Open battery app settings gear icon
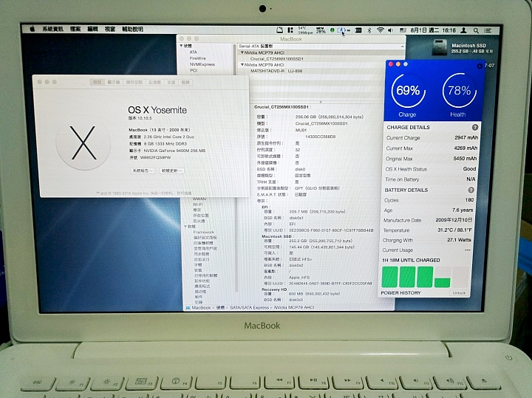 pyautogui.click(x=479, y=66)
